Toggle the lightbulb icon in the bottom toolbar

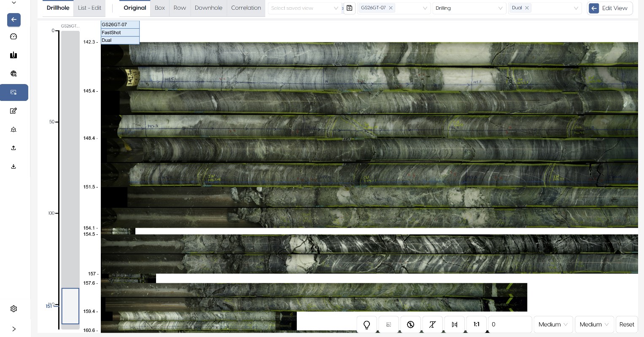pyautogui.click(x=367, y=324)
